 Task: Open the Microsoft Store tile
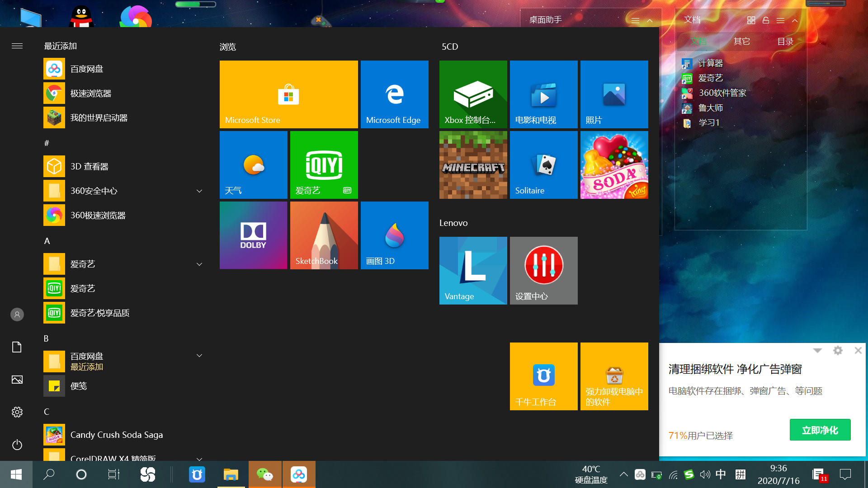(x=288, y=94)
